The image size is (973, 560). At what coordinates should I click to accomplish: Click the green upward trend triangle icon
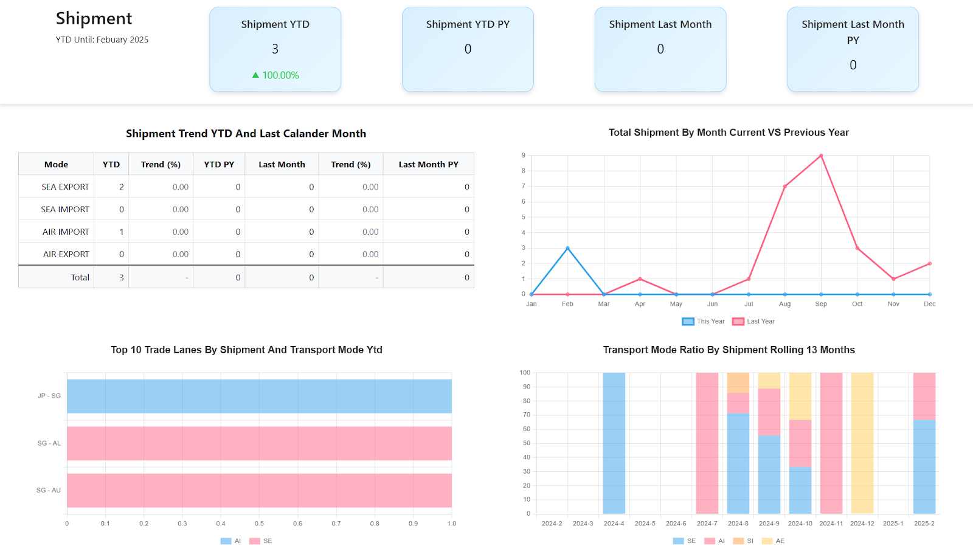pyautogui.click(x=255, y=75)
